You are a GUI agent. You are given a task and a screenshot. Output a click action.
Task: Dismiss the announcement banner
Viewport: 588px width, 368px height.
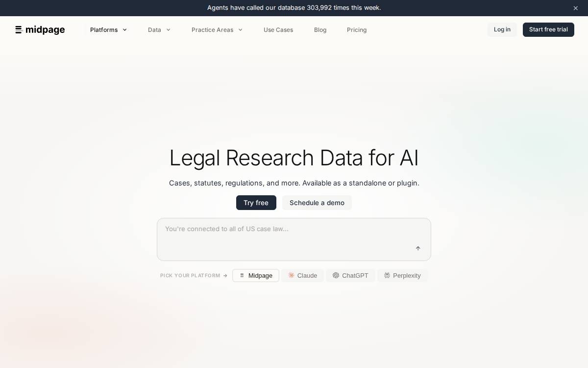[x=575, y=8]
